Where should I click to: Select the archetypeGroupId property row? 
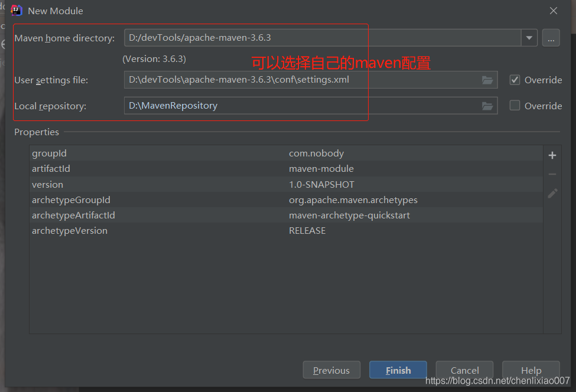click(x=286, y=200)
